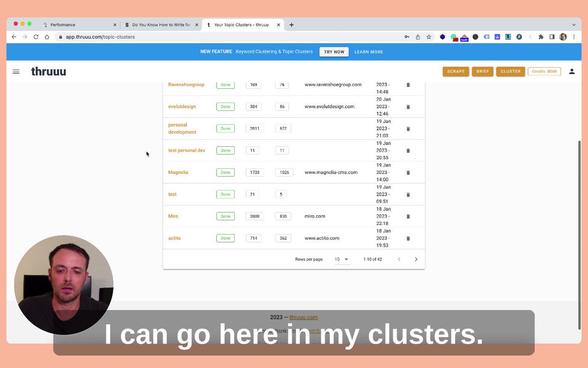The height and width of the screenshot is (368, 588).
Task: Delete the test personal dev cluster
Action: coord(408,151)
